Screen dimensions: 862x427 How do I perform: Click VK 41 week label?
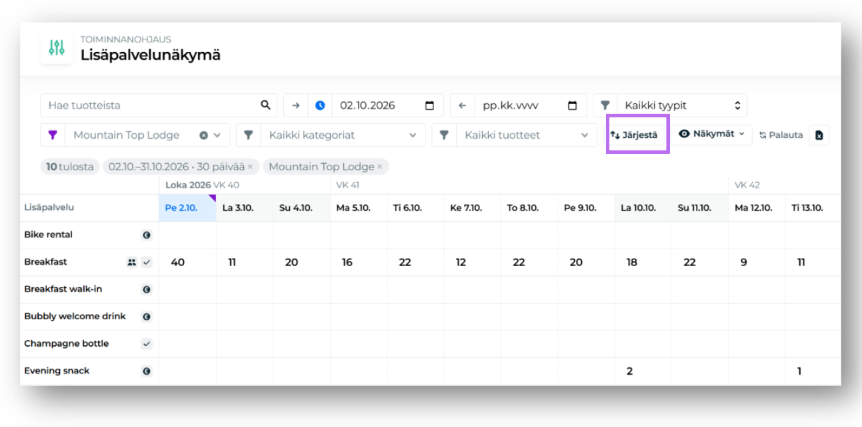(x=347, y=185)
